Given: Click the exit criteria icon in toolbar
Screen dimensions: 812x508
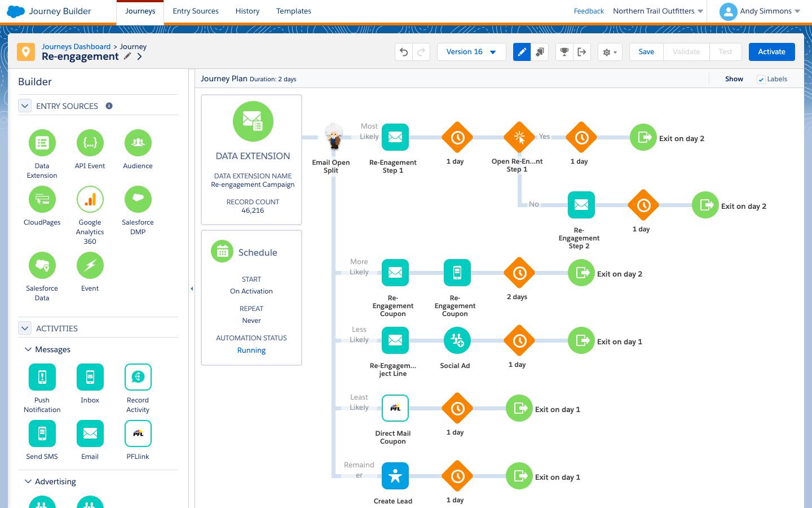Looking at the screenshot, I should 582,52.
